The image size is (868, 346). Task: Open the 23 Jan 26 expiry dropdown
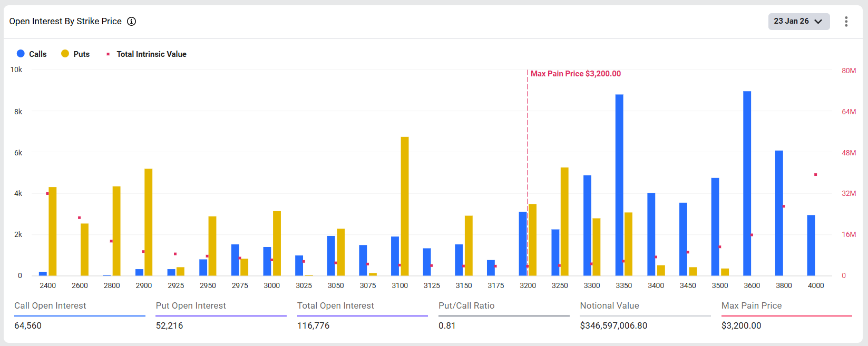coord(799,22)
